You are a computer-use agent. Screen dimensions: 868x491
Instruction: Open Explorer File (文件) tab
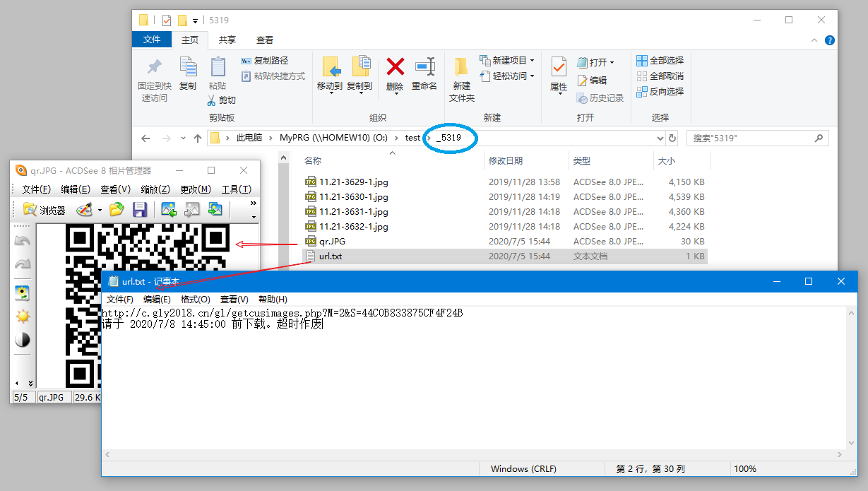point(153,40)
